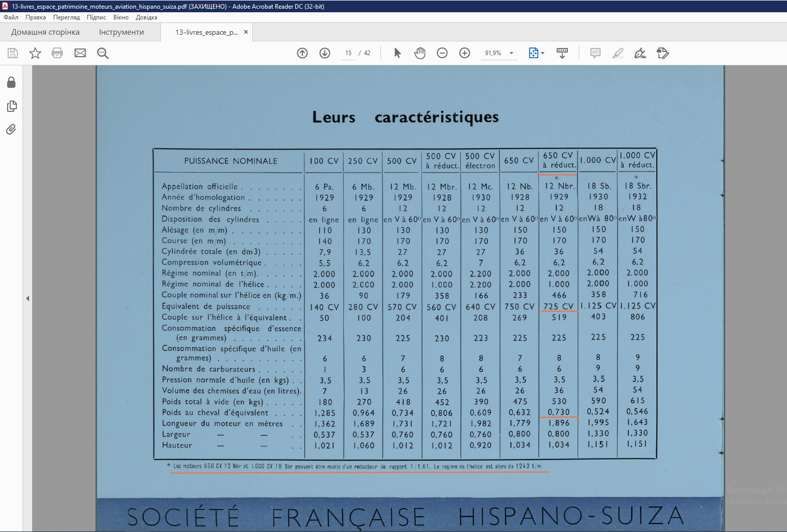Open the page thumbnails panel
This screenshot has width=787, height=532.
click(11, 106)
